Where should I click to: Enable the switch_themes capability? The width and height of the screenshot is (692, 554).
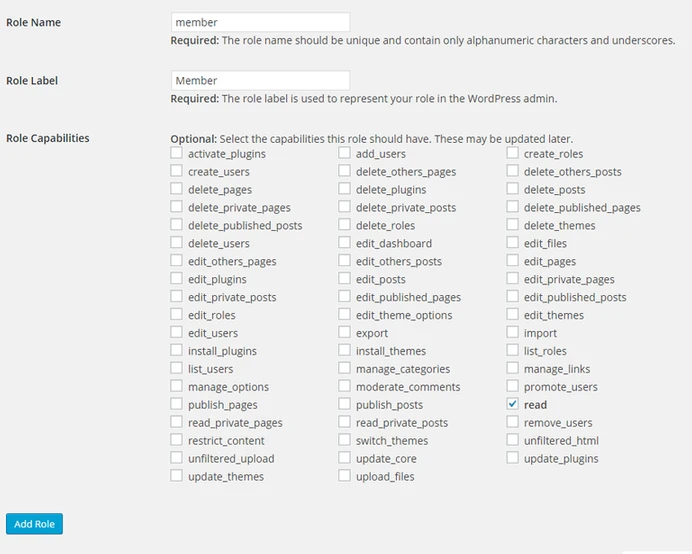344,441
